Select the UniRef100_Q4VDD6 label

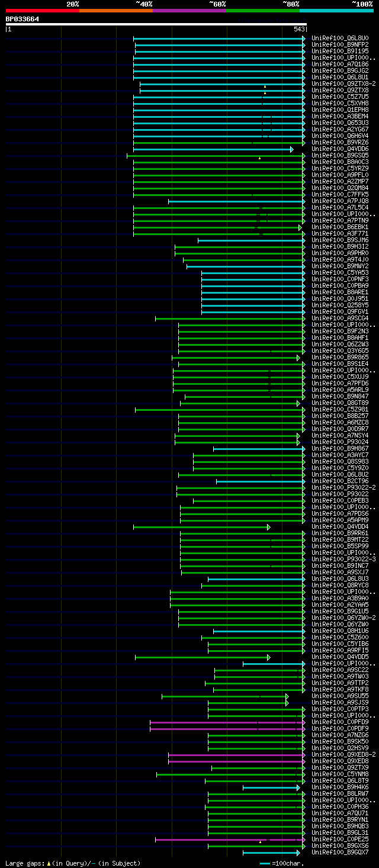coord(340,149)
